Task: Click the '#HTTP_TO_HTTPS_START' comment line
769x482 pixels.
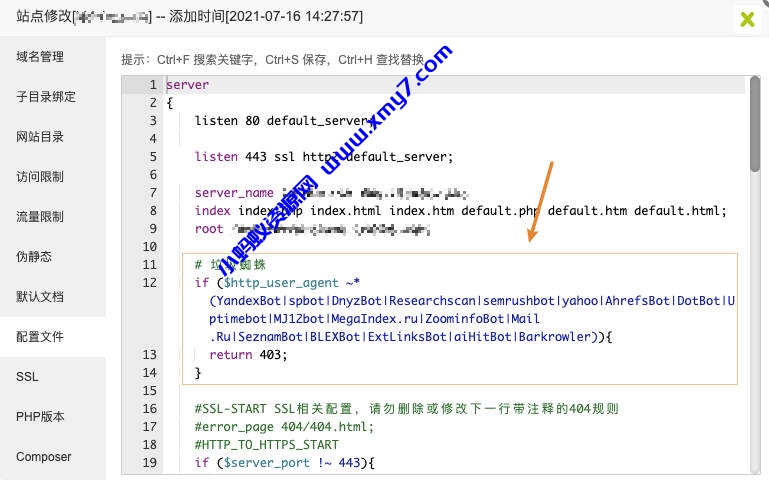Action: (x=266, y=445)
